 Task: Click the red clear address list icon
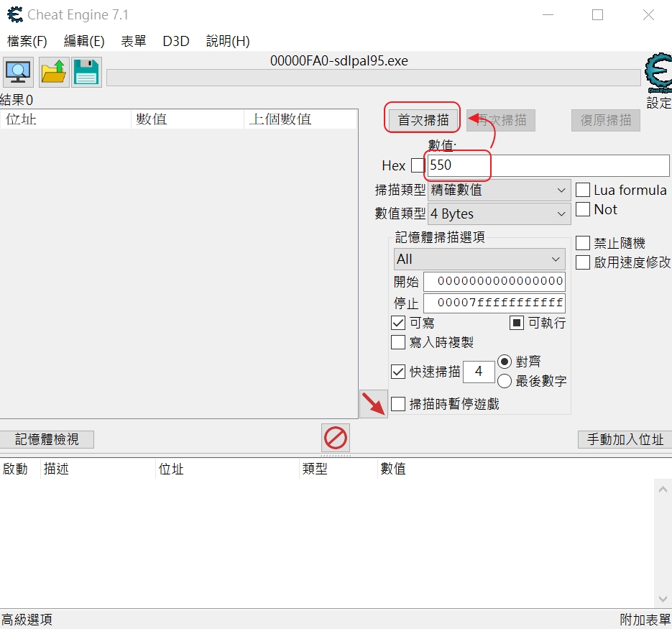336,438
